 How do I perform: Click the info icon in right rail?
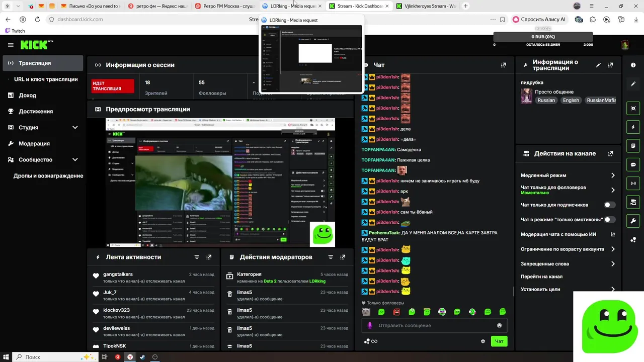tap(633, 65)
